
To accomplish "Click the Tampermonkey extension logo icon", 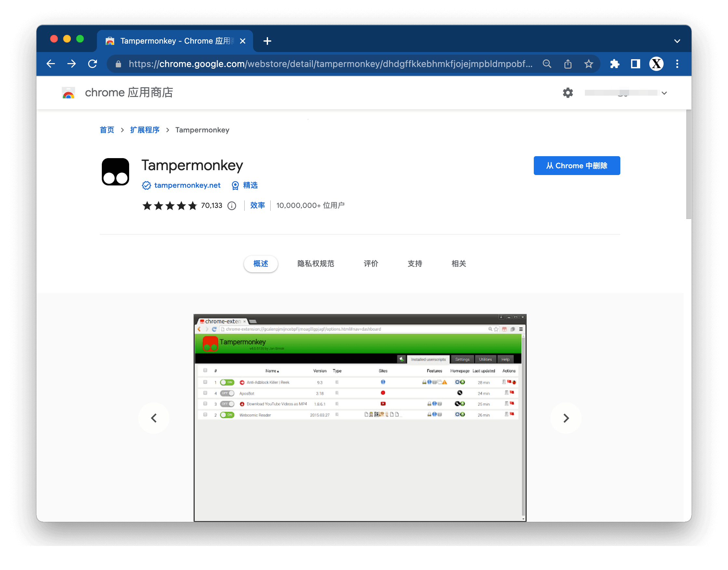I will (115, 171).
